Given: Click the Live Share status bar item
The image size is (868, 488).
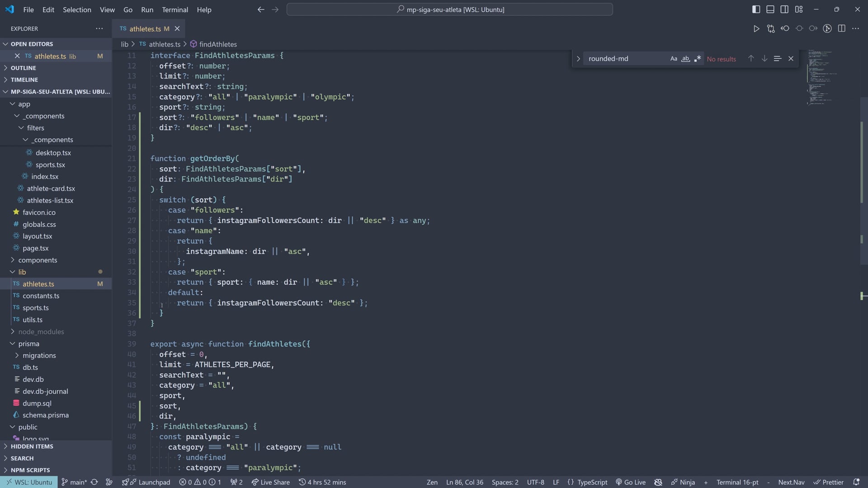Looking at the screenshot, I should click(270, 482).
